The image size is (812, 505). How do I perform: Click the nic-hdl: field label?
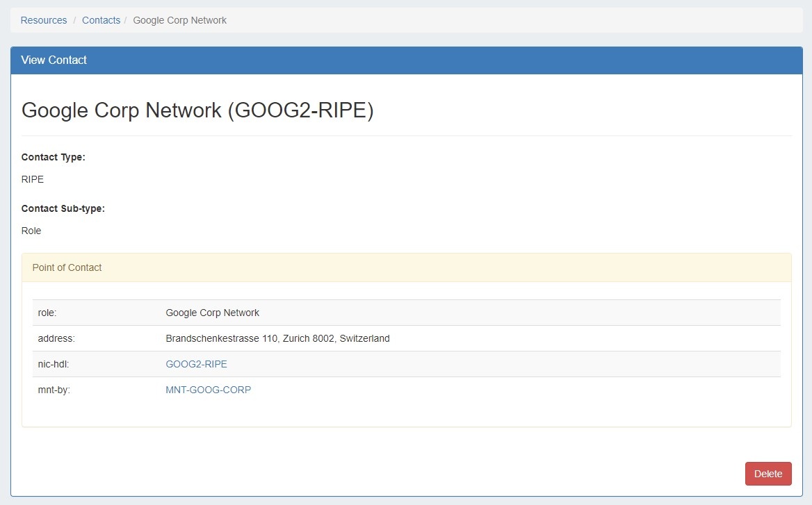(54, 364)
